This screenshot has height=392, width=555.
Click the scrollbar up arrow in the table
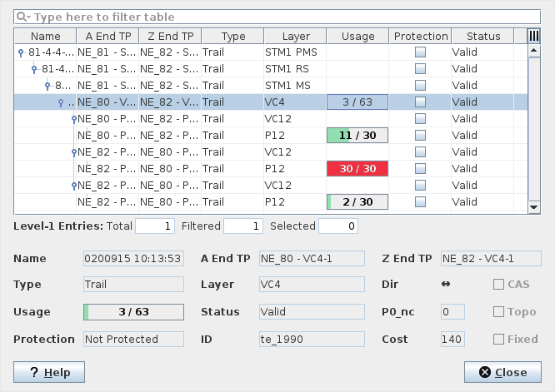point(533,51)
